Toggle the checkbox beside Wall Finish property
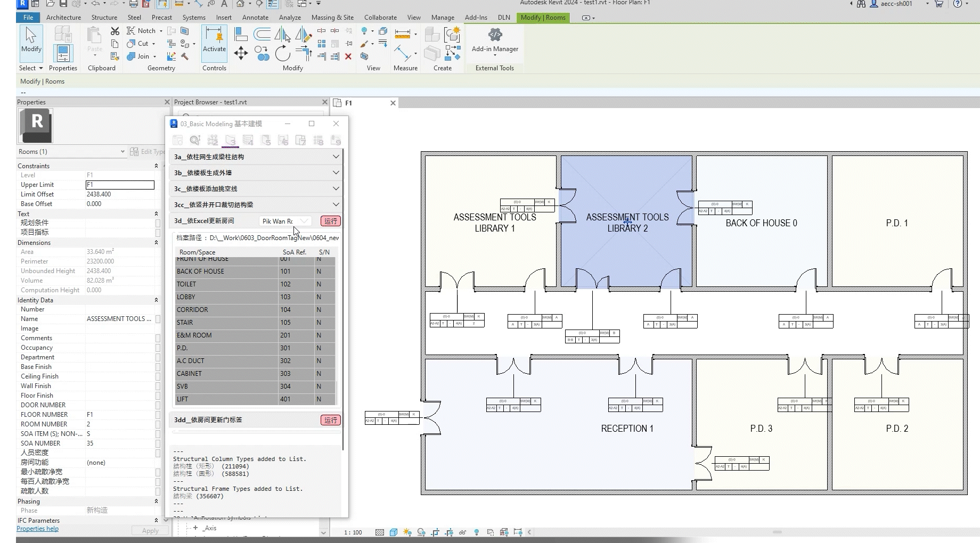 158,386
